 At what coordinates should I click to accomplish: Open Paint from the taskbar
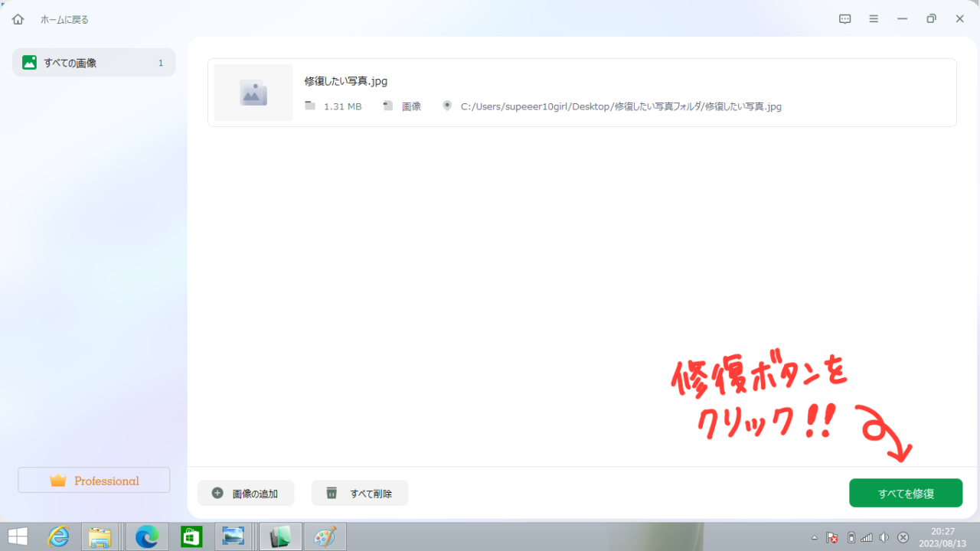325,536
